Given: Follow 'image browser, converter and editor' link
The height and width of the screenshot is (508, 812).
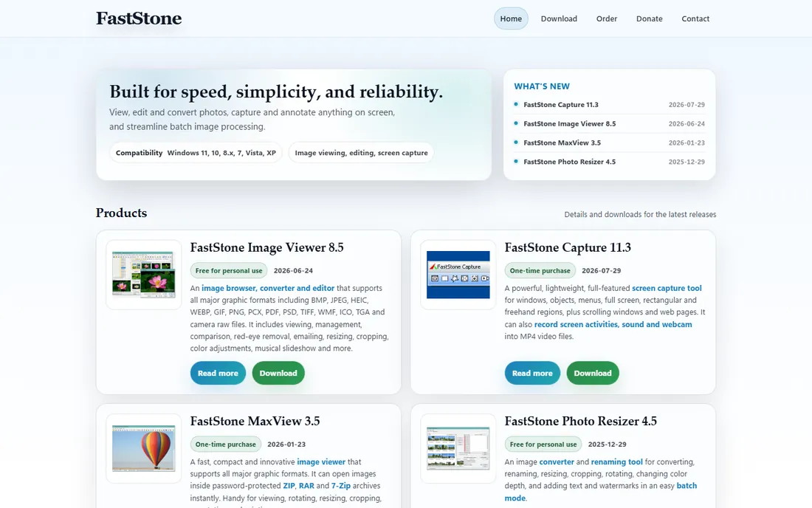Looking at the screenshot, I should tap(268, 288).
